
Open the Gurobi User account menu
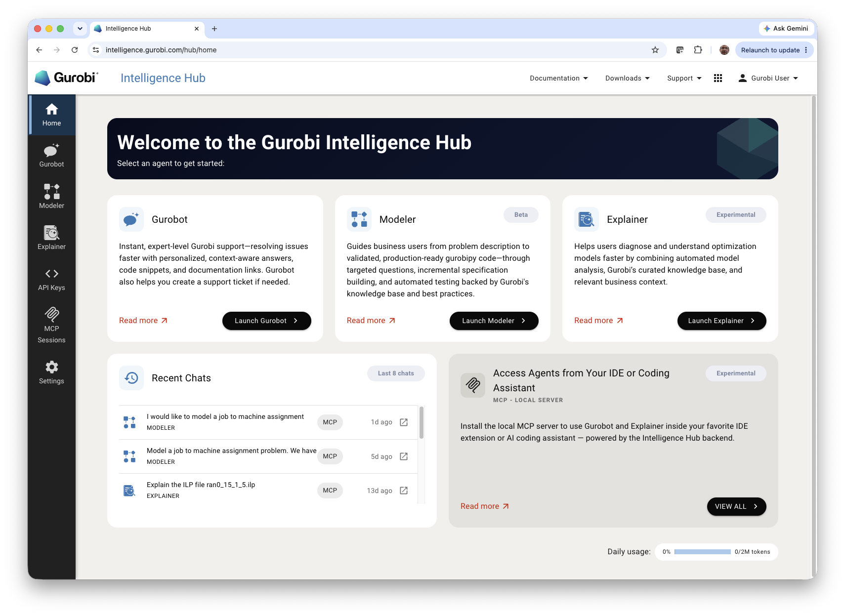(x=768, y=78)
